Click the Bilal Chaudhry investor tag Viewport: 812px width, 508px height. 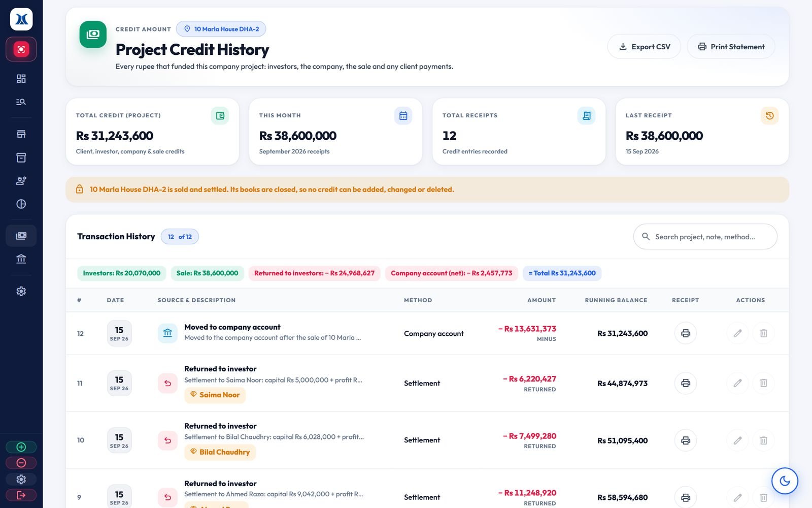[x=220, y=452]
